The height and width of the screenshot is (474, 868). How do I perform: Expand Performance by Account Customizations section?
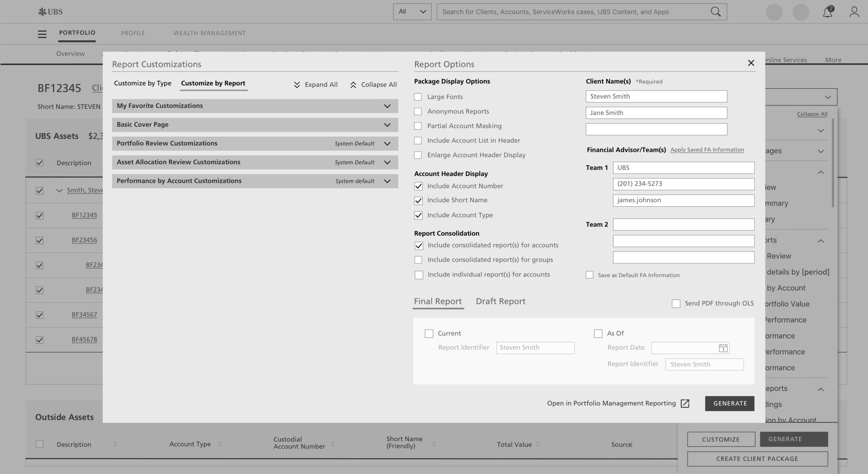tap(255, 181)
